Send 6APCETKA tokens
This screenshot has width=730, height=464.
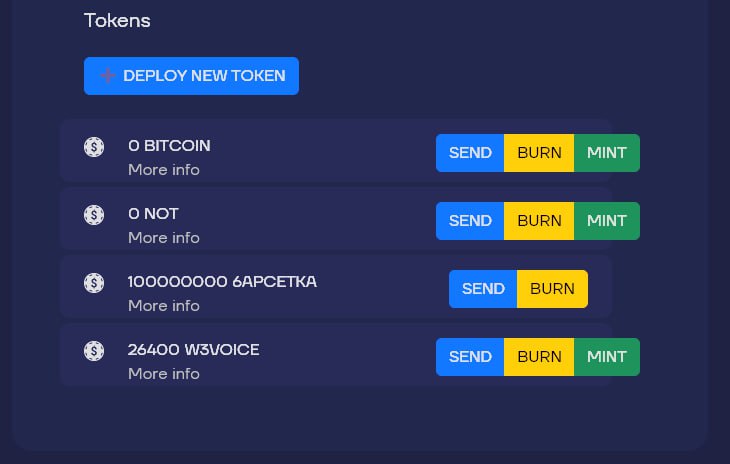pos(483,289)
